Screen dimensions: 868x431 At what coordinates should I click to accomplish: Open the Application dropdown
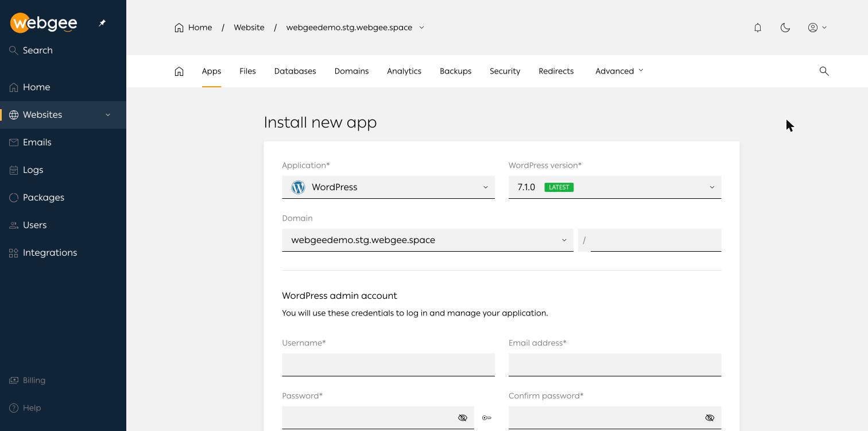(388, 187)
